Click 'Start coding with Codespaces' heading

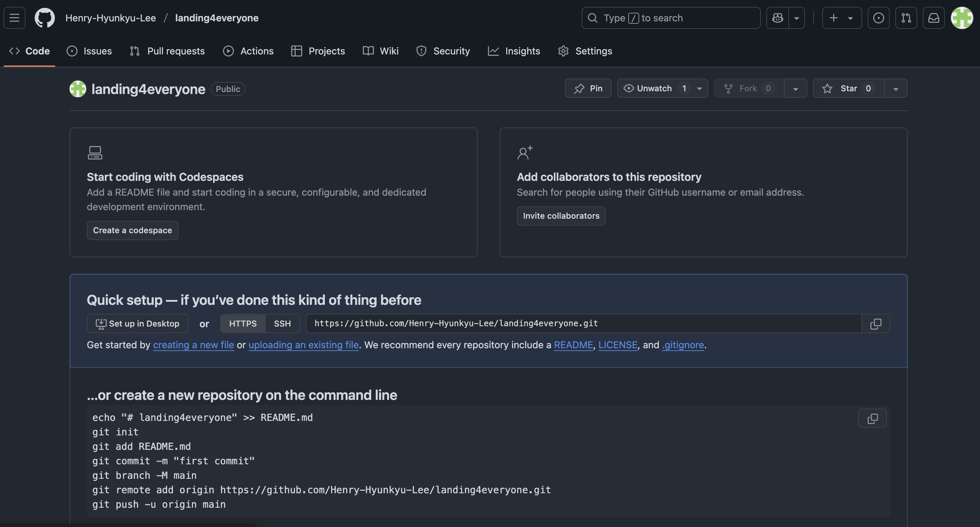[165, 177]
